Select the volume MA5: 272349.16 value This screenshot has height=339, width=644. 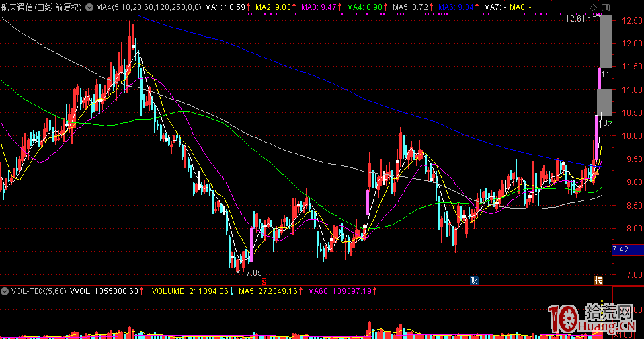coord(268,291)
